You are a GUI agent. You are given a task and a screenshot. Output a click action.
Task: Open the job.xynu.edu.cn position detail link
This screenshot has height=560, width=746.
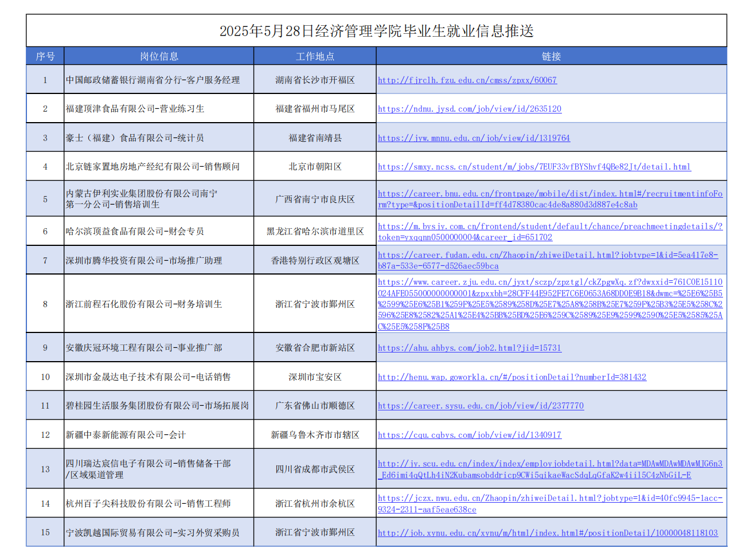pos(547,533)
